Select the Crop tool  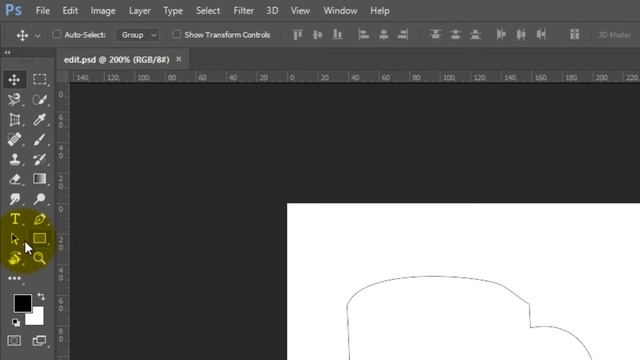click(x=14, y=120)
